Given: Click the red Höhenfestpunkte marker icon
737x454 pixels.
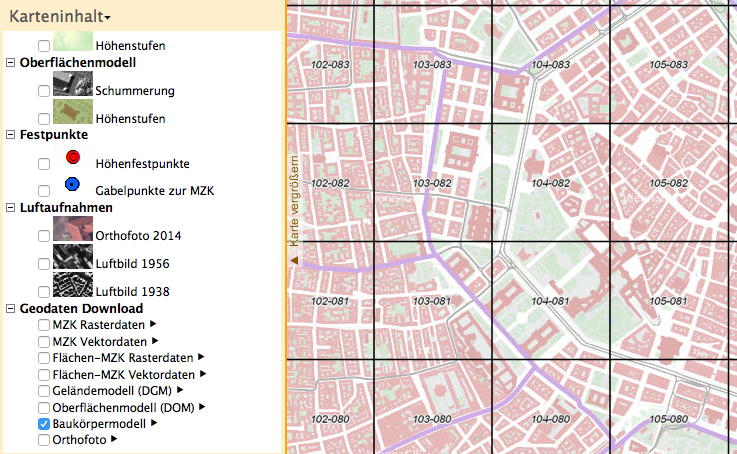Looking at the screenshot, I should click(x=72, y=157).
